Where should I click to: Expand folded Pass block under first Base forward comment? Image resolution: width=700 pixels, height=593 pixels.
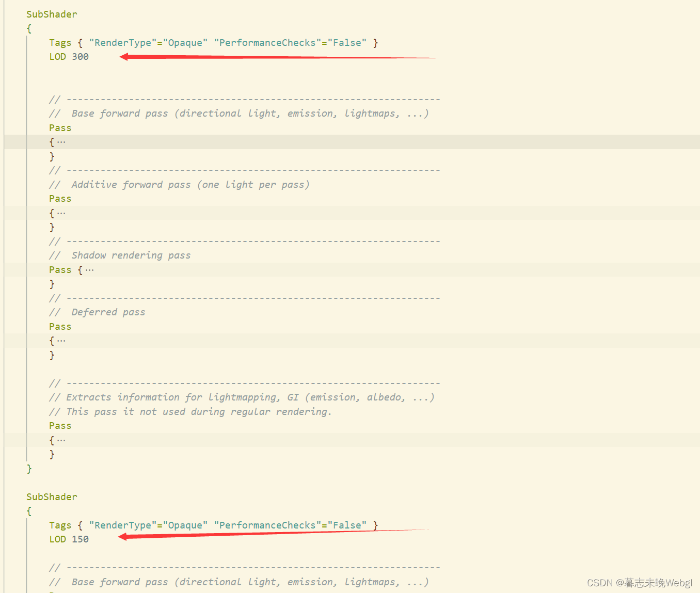pyautogui.click(x=61, y=142)
